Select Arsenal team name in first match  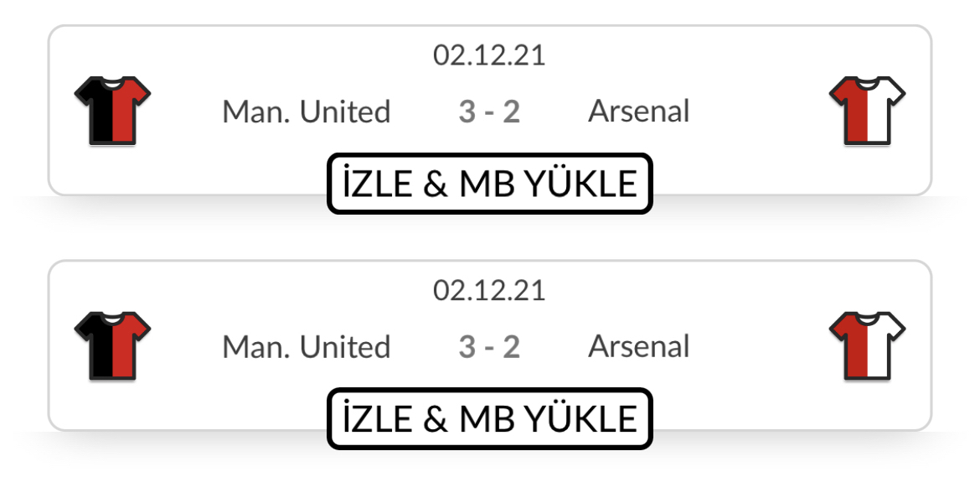click(x=639, y=111)
